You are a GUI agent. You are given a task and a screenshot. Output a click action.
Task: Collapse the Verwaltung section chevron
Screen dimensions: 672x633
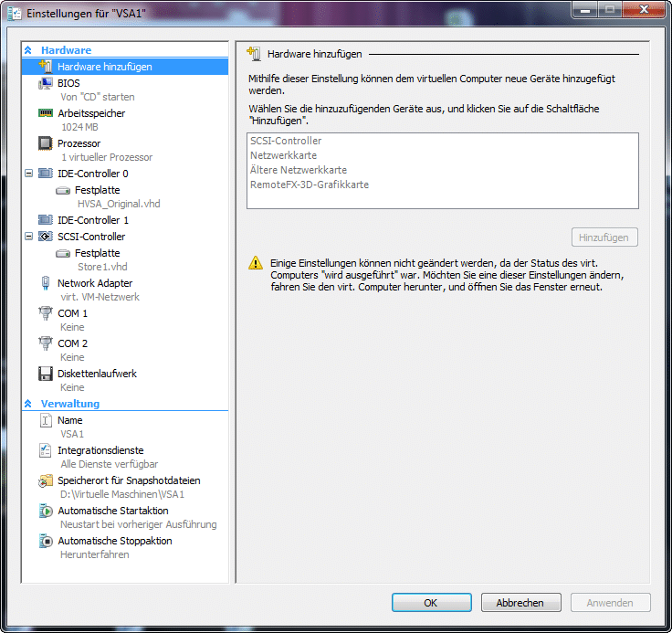pos(28,404)
